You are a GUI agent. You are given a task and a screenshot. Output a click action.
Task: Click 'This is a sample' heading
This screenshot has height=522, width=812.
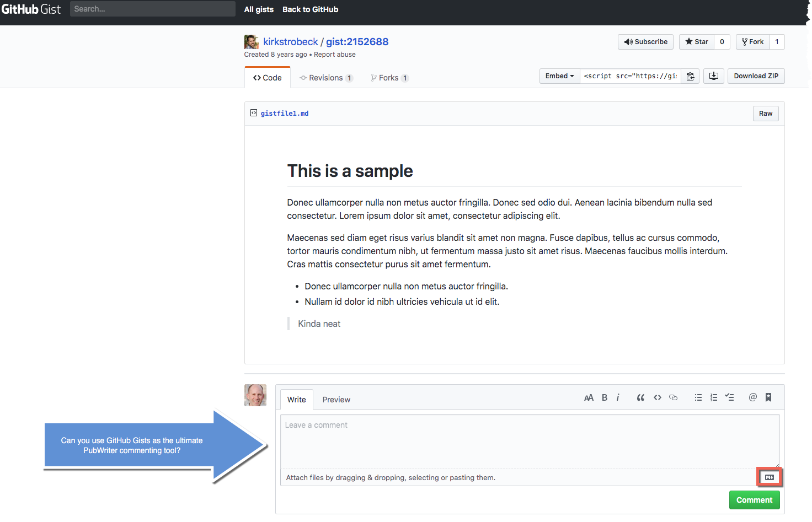tap(350, 171)
